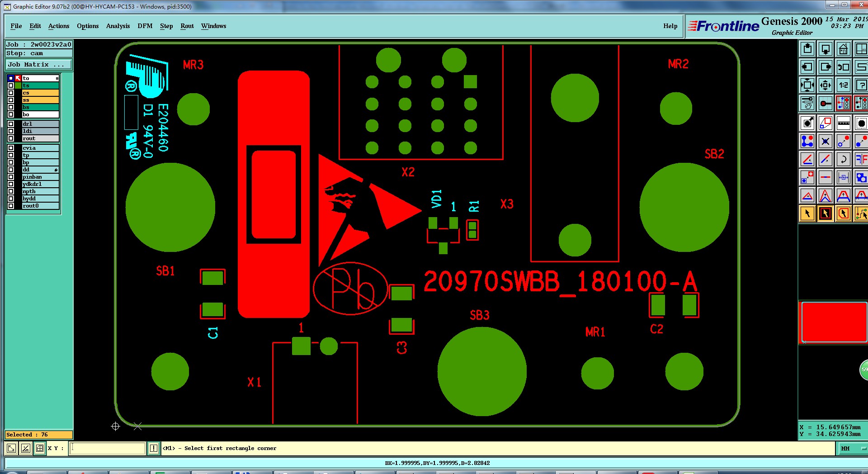The width and height of the screenshot is (868, 474).
Task: Click the question mark help icon
Action: 861,85
